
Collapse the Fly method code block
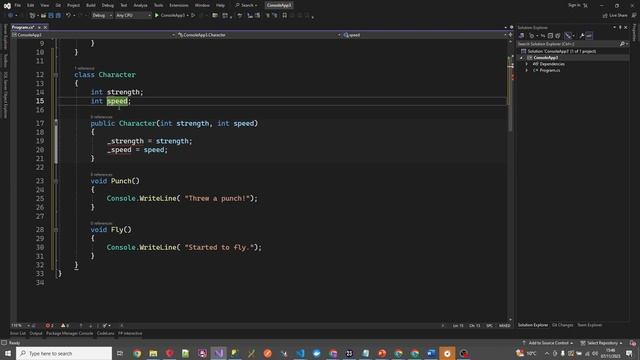(56, 230)
